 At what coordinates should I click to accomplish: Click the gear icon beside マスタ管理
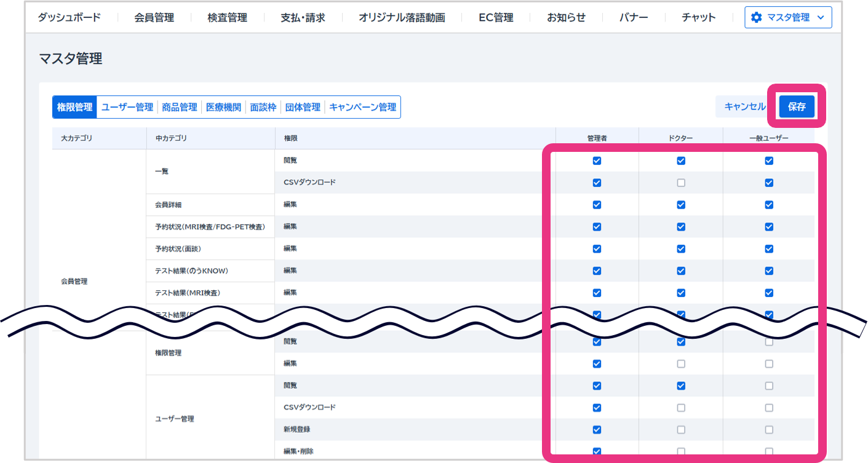tap(756, 18)
